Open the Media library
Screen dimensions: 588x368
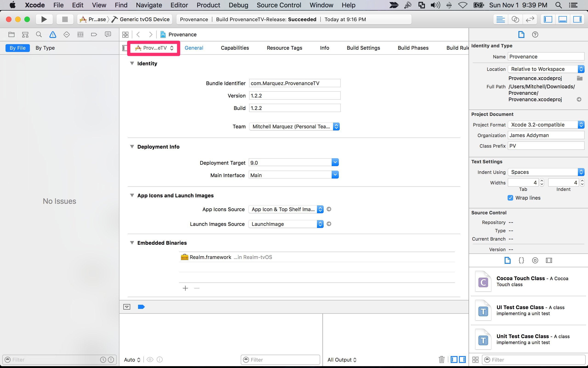(x=549, y=260)
